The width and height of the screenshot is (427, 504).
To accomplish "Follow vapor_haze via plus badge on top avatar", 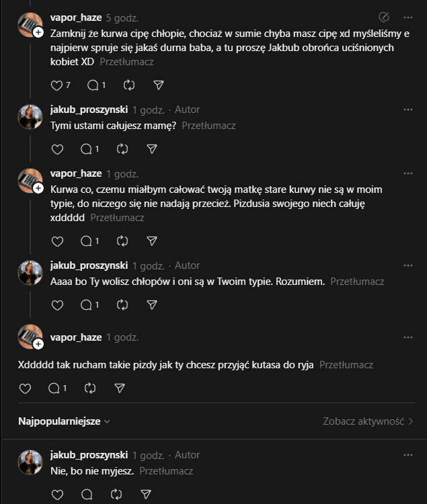I will (38, 32).
